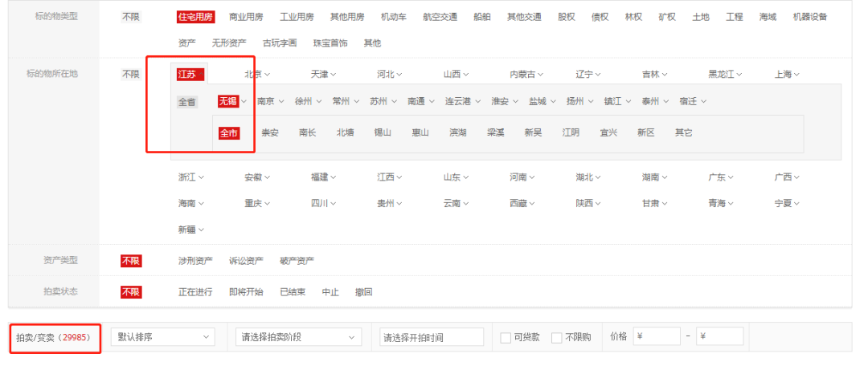The height and width of the screenshot is (366, 868).
Task: Choose the 江阴 district filter
Action: [571, 133]
